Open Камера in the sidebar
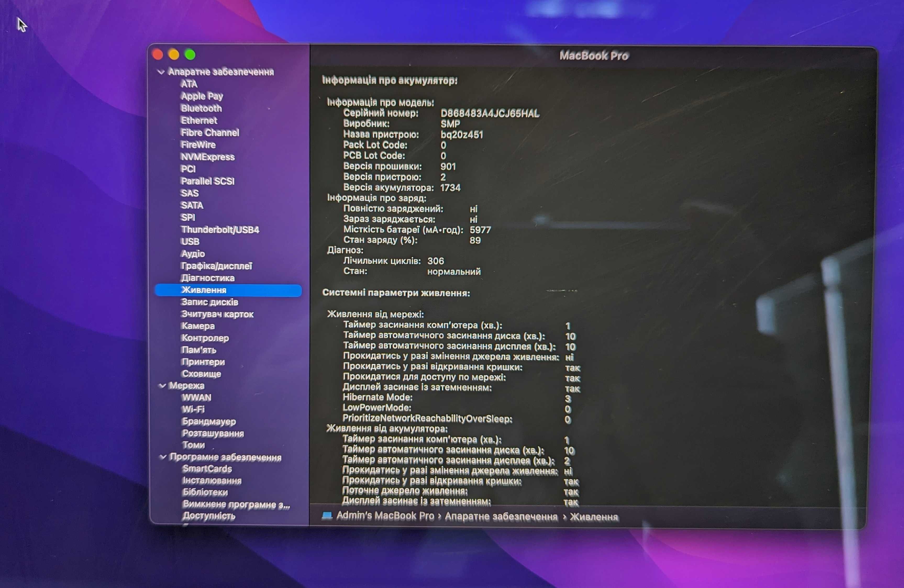Viewport: 904px width, 588px height. point(198,326)
